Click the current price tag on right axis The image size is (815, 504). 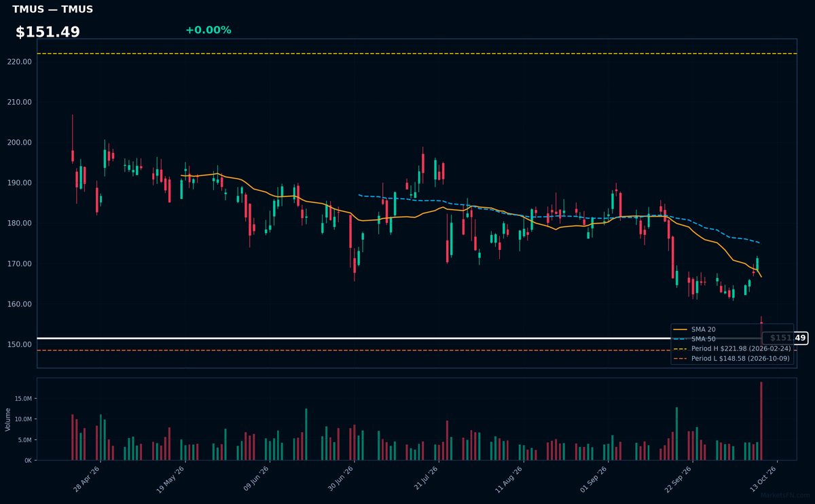tap(785, 338)
